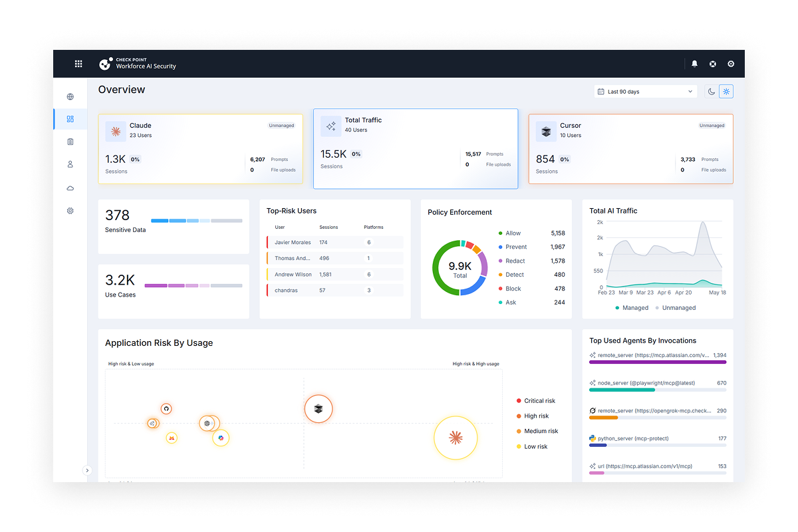The width and height of the screenshot is (798, 532).
Task: Open the app launcher grid menu
Action: tap(78, 64)
